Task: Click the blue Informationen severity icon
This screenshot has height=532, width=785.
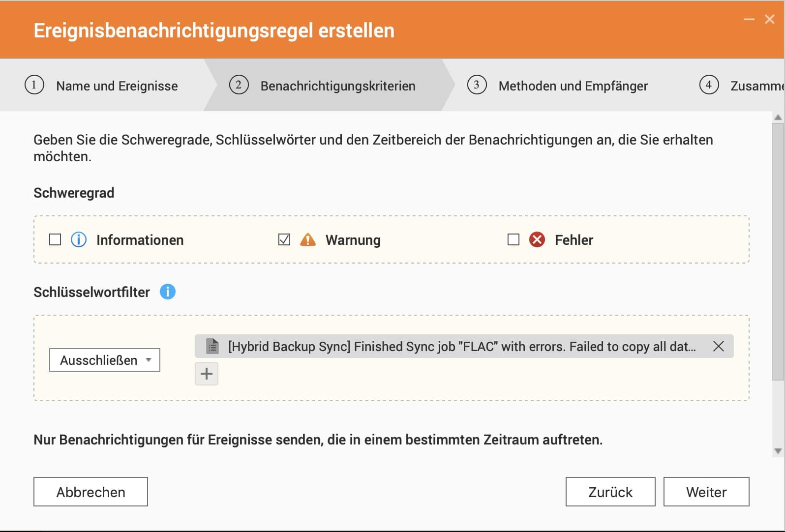Action: (x=79, y=239)
